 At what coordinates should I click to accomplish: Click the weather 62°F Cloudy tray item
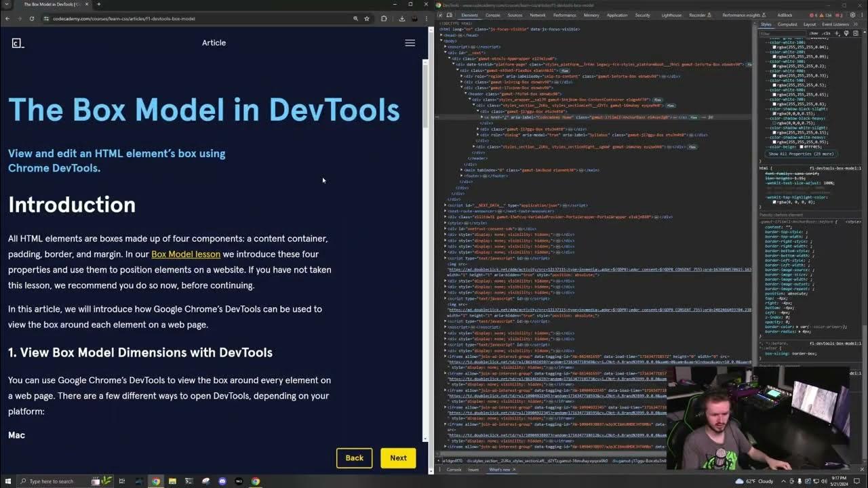(755, 481)
